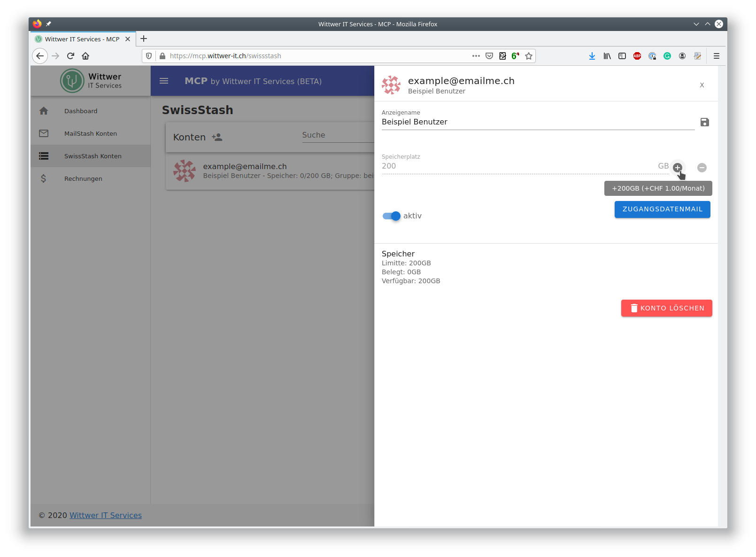Click the Firefox home button
The height and width of the screenshot is (557, 756).
pos(85,56)
